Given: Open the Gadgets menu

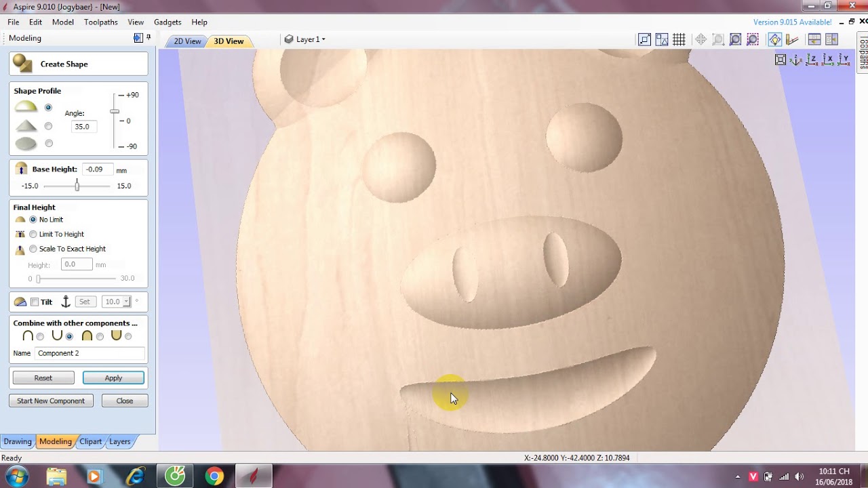Looking at the screenshot, I should (167, 22).
